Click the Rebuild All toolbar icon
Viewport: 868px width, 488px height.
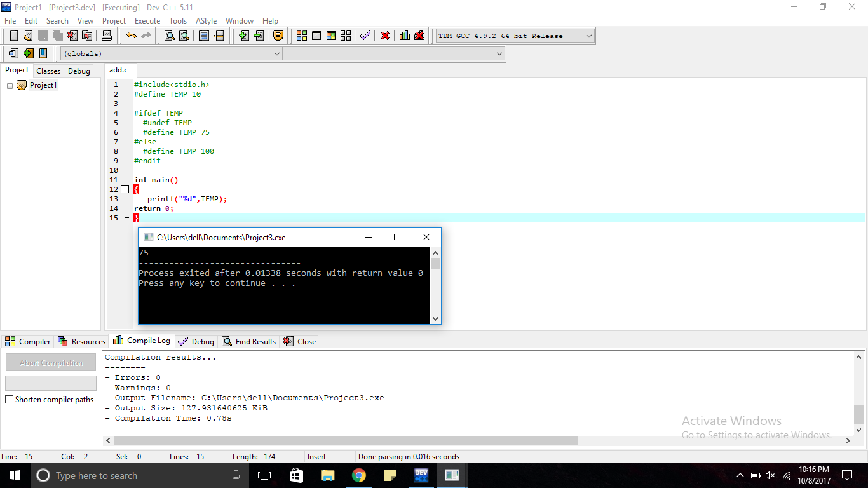(x=344, y=36)
